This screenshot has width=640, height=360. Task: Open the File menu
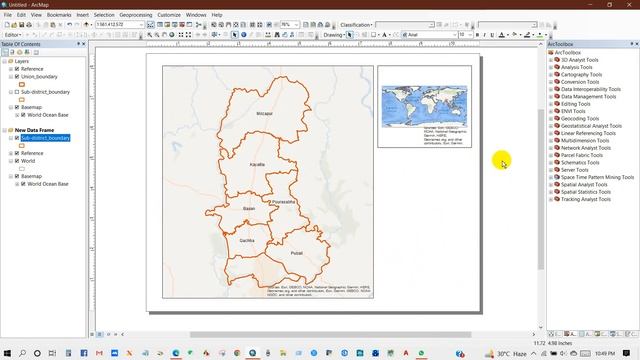tap(7, 15)
